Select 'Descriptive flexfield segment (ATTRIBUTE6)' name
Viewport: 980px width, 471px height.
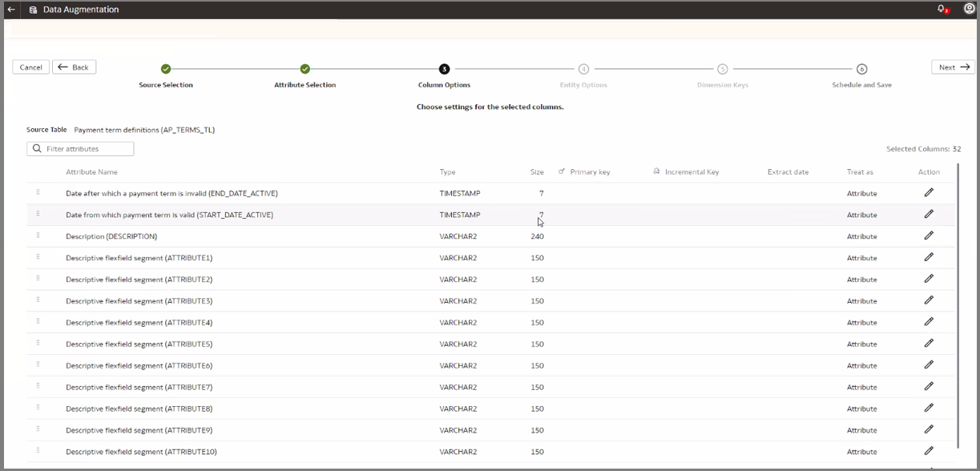[139, 365]
